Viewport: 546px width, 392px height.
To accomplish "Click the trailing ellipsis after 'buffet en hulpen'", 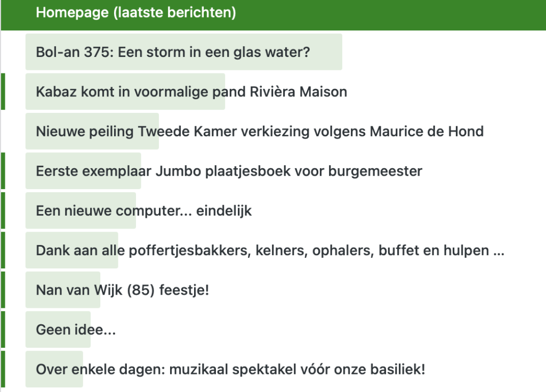I will coord(499,251).
